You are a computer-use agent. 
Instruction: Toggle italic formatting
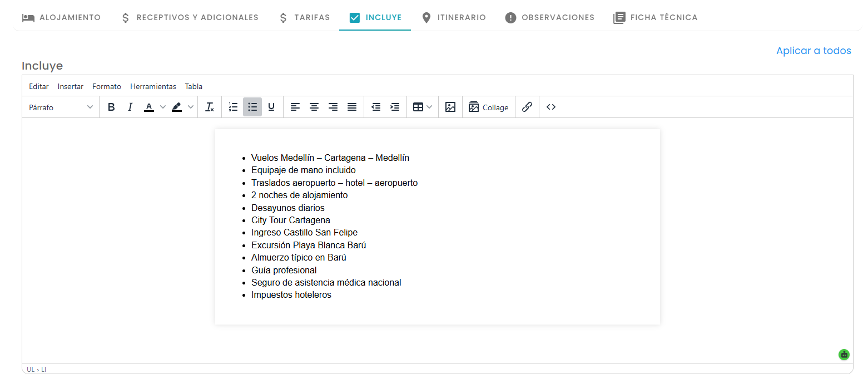[x=130, y=107]
